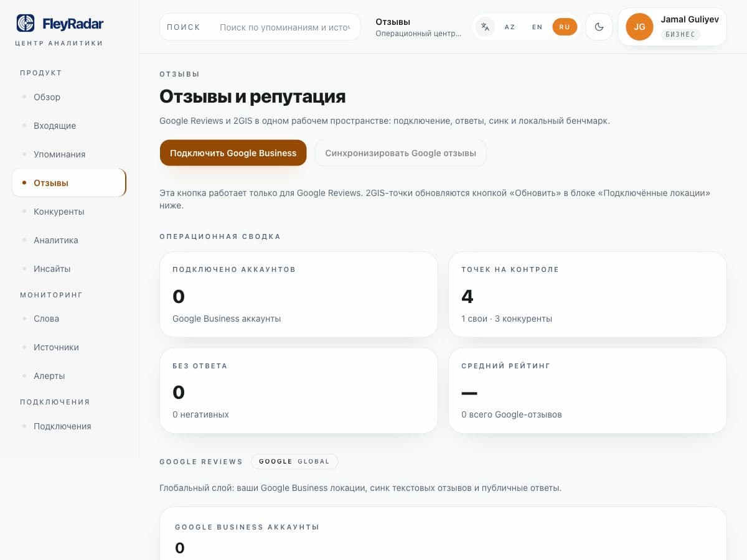Toggle dark mode moon icon
This screenshot has width=747, height=560.
tap(599, 27)
